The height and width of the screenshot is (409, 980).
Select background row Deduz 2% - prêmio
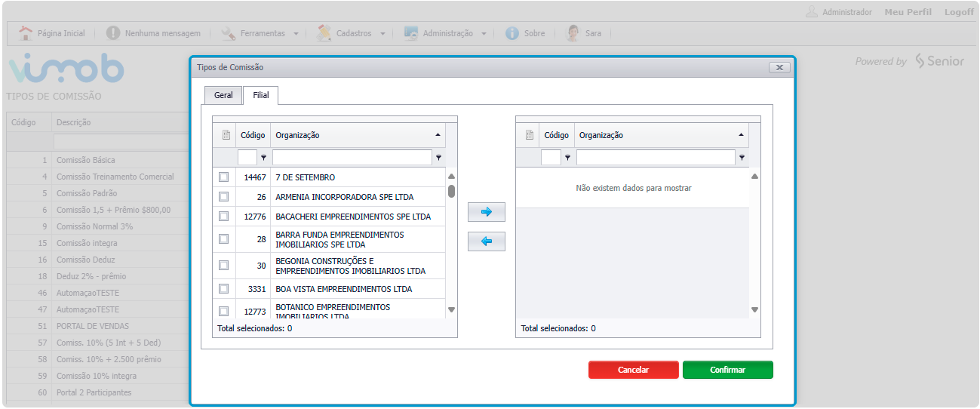point(97,276)
